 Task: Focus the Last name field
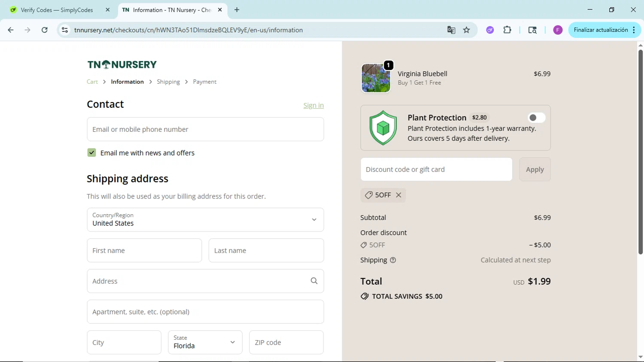click(x=266, y=250)
